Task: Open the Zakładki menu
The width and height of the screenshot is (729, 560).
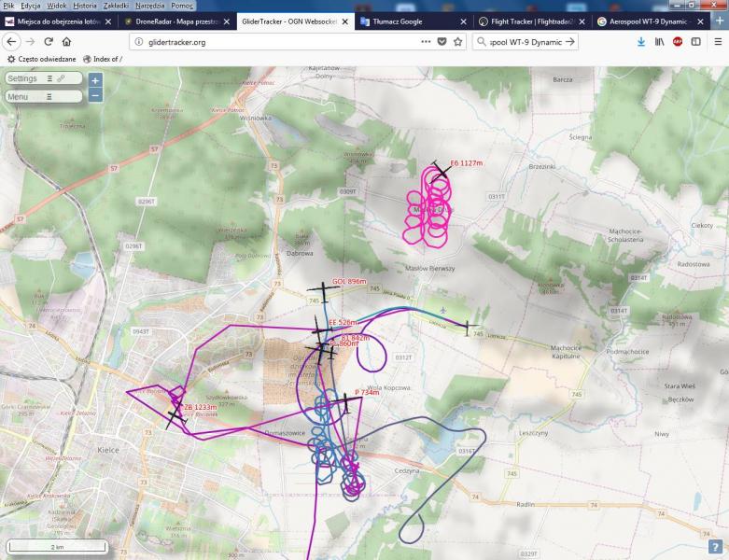Action: [116, 6]
